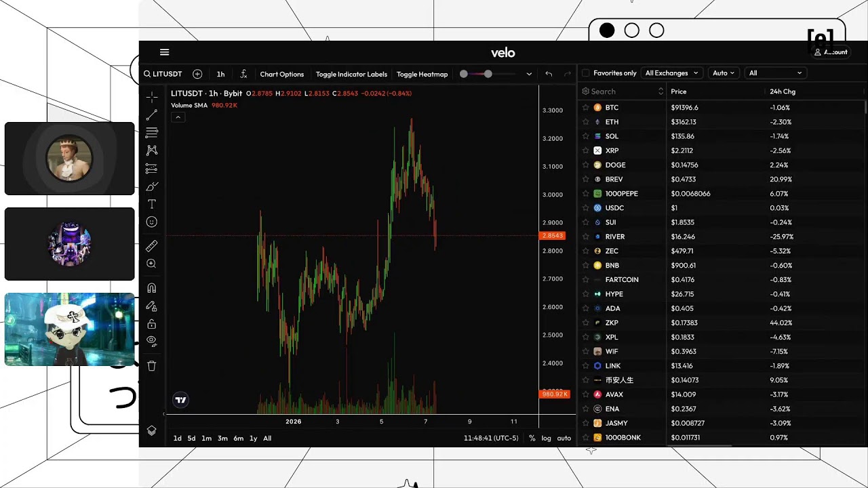This screenshot has width=868, height=488.
Task: Activate the zoom in tool
Action: click(151, 264)
